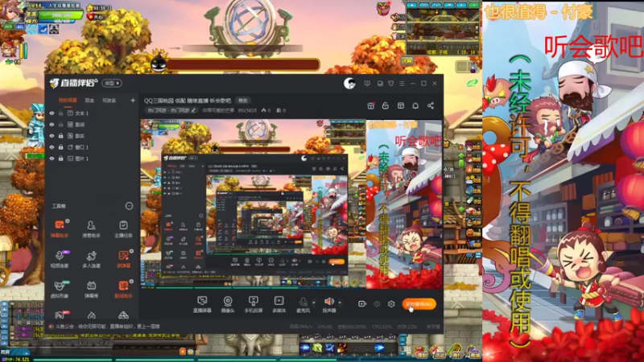Click the 修改 button beside stream title
644x362 pixels.
243,101
